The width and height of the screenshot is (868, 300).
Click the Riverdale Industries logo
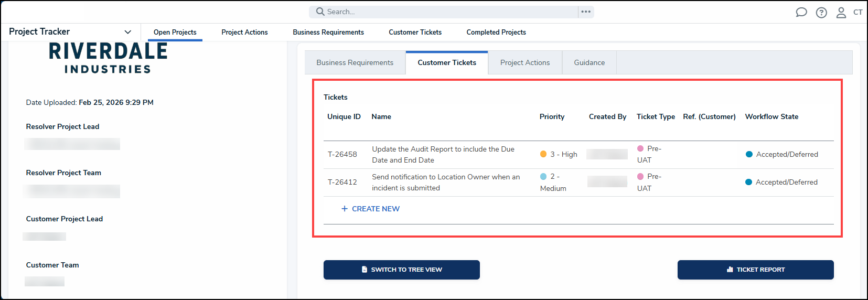pos(108,58)
